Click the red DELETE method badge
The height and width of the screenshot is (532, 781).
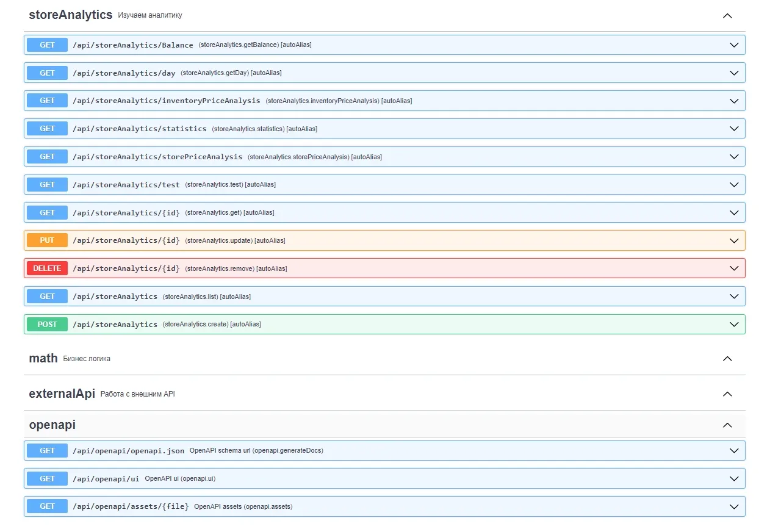point(47,268)
